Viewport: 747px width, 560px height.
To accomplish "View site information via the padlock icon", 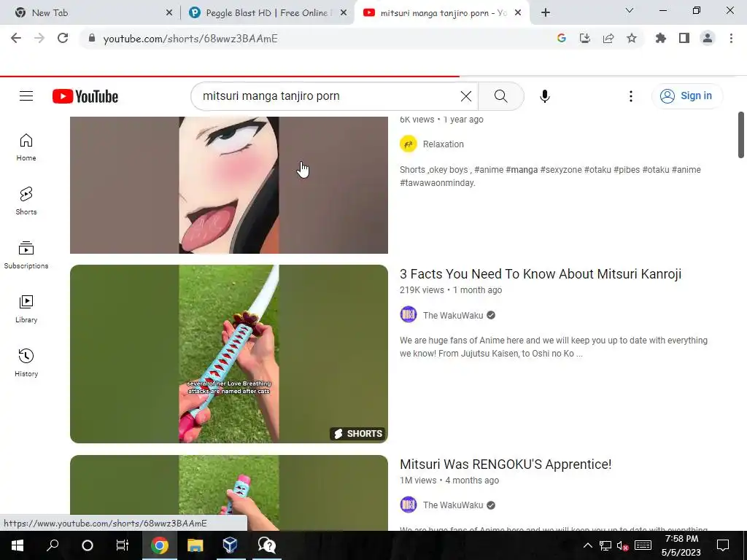I will click(92, 39).
